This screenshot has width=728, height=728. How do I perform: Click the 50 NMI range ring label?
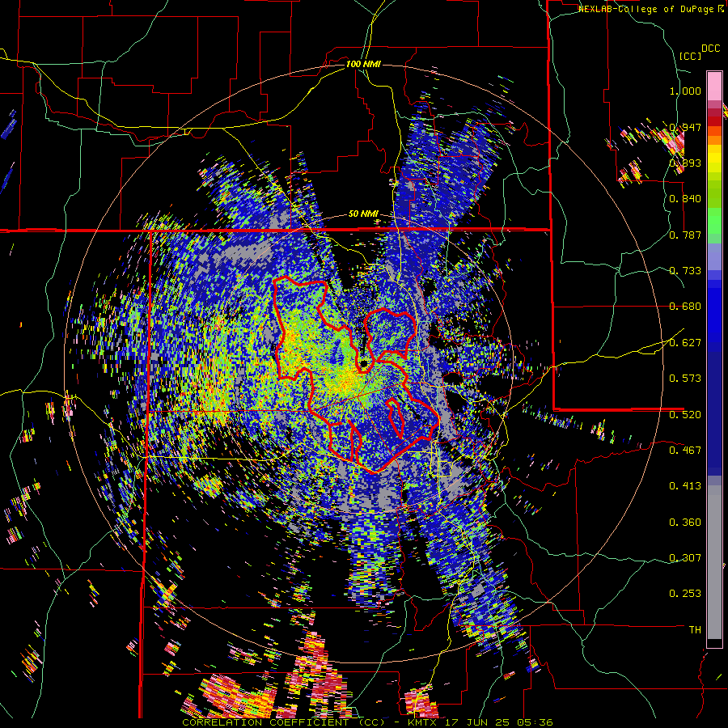coord(363,214)
